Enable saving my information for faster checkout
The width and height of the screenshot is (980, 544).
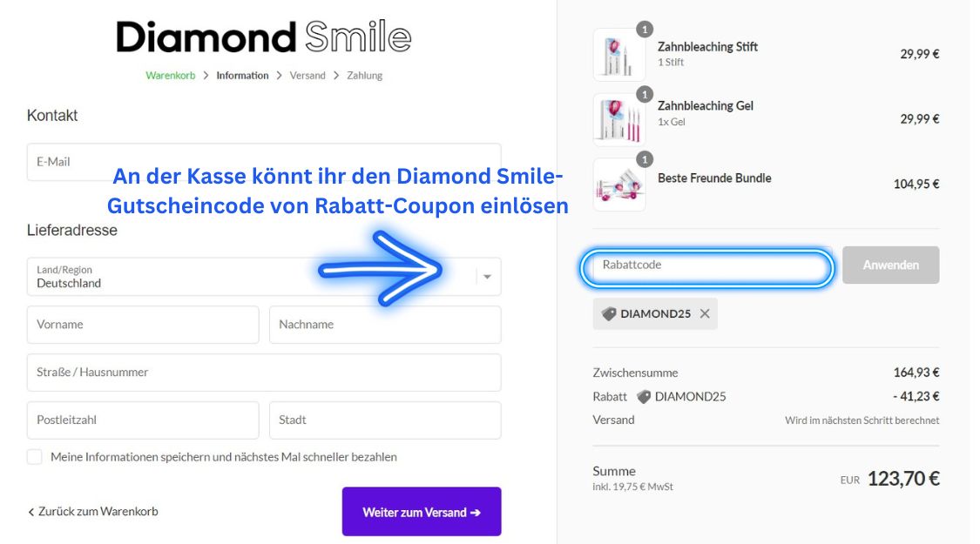34,457
